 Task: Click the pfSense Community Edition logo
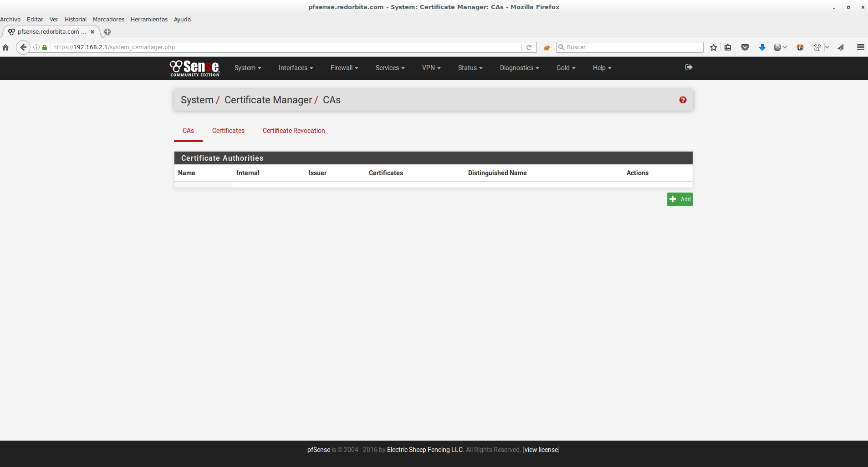[x=194, y=68]
